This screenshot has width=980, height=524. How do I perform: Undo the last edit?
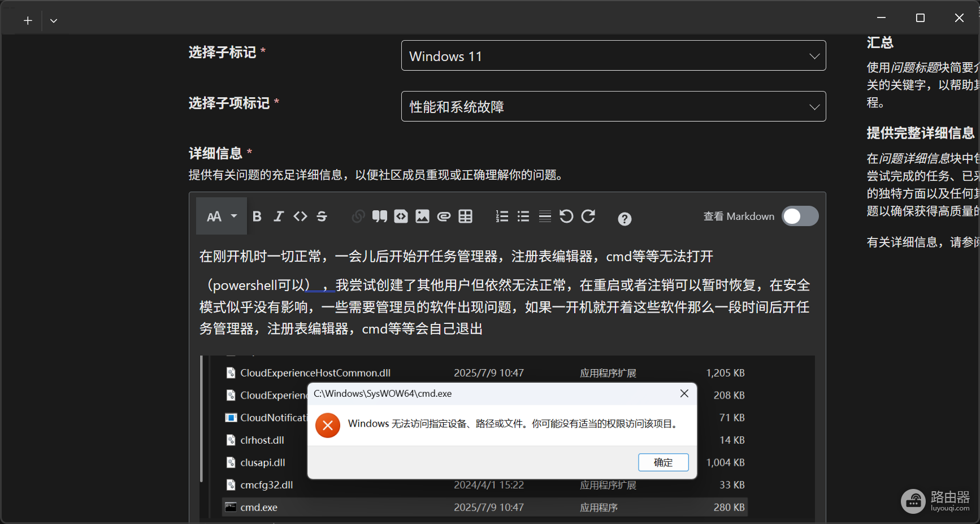coord(566,216)
